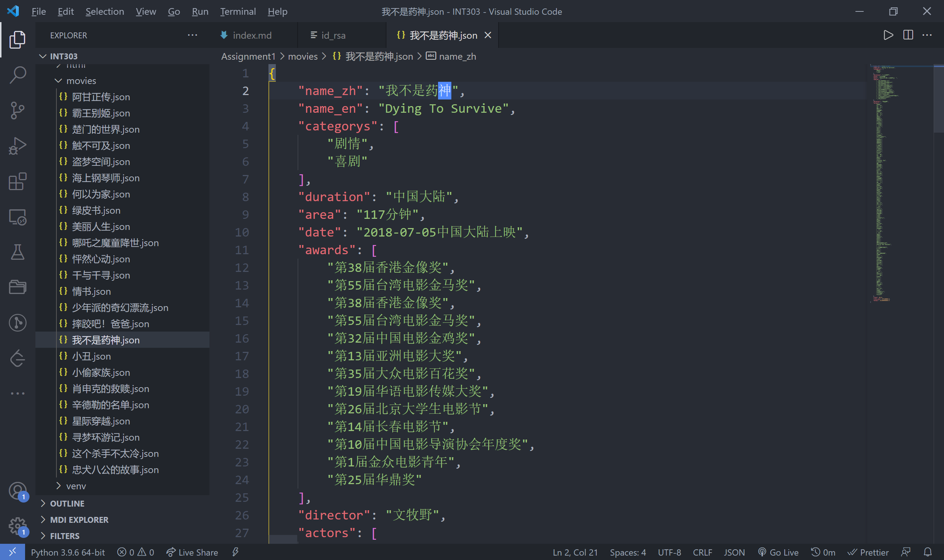The image size is (944, 560).
Task: Split the editor to the right
Action: (x=908, y=35)
